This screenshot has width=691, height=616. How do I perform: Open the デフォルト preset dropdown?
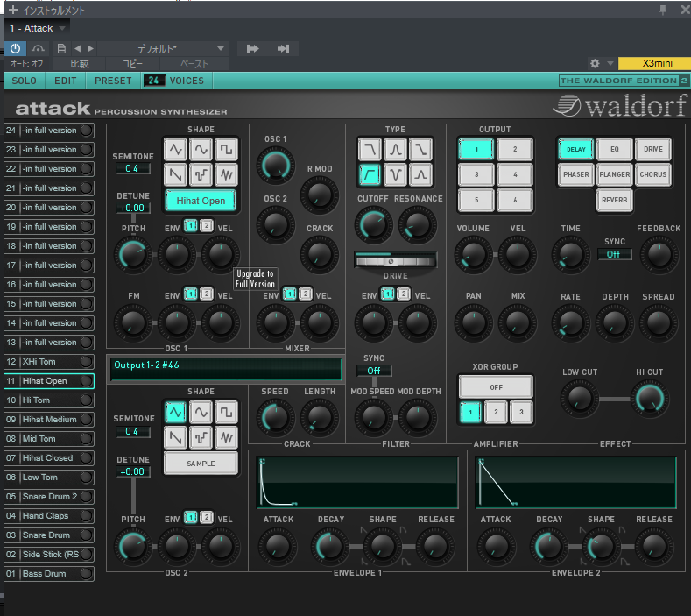click(221, 48)
